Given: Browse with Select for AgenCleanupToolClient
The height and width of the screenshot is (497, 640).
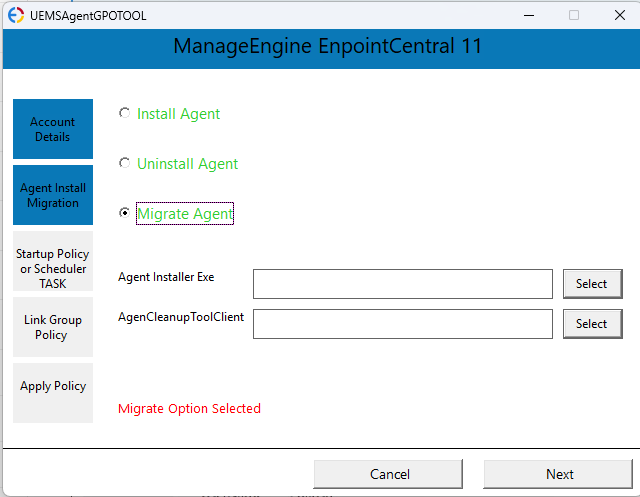Looking at the screenshot, I should point(593,324).
